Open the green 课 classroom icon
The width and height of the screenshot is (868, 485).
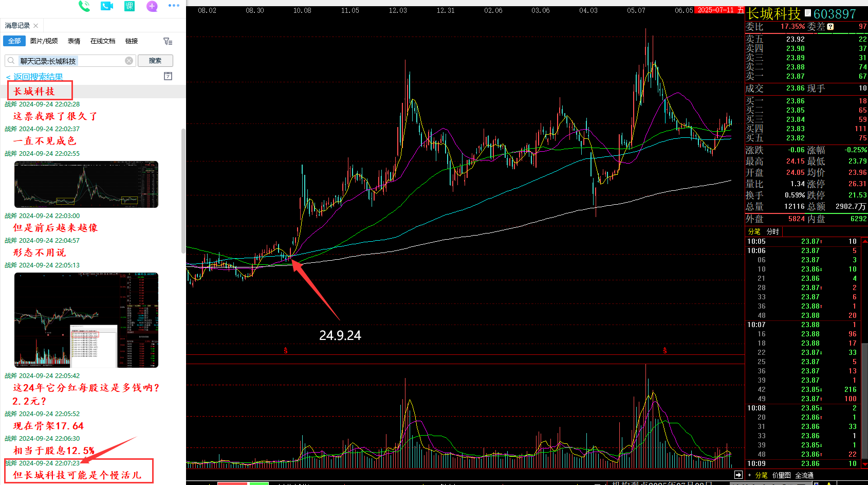[x=129, y=6]
